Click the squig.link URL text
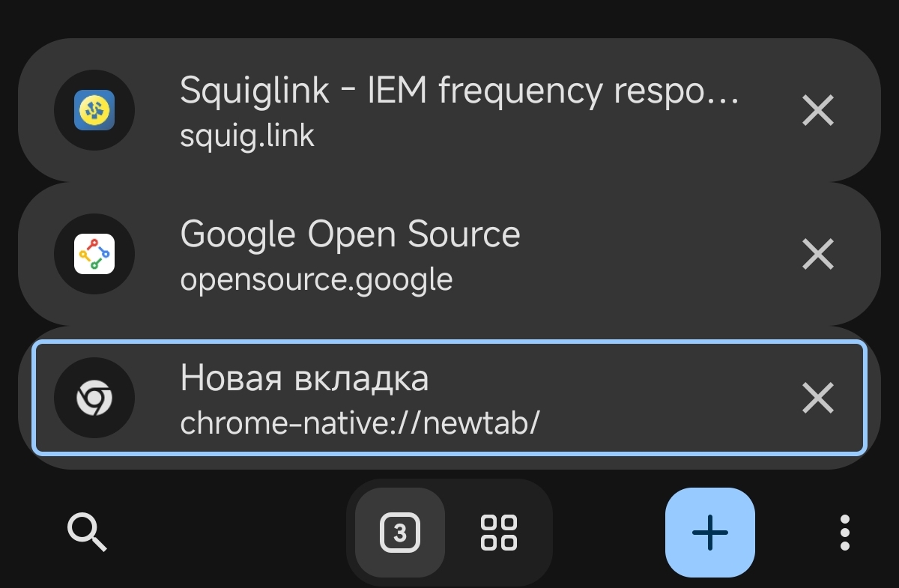The image size is (899, 588). pos(247,136)
